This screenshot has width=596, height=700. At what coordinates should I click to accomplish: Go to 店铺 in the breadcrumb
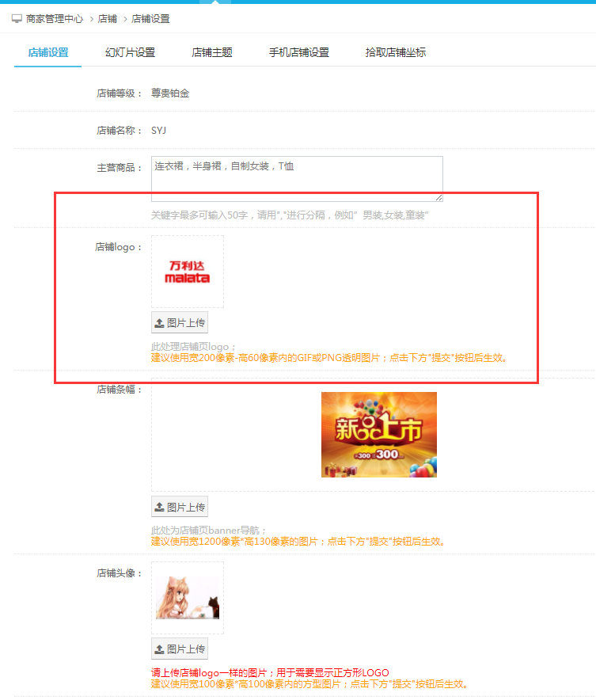(x=108, y=18)
